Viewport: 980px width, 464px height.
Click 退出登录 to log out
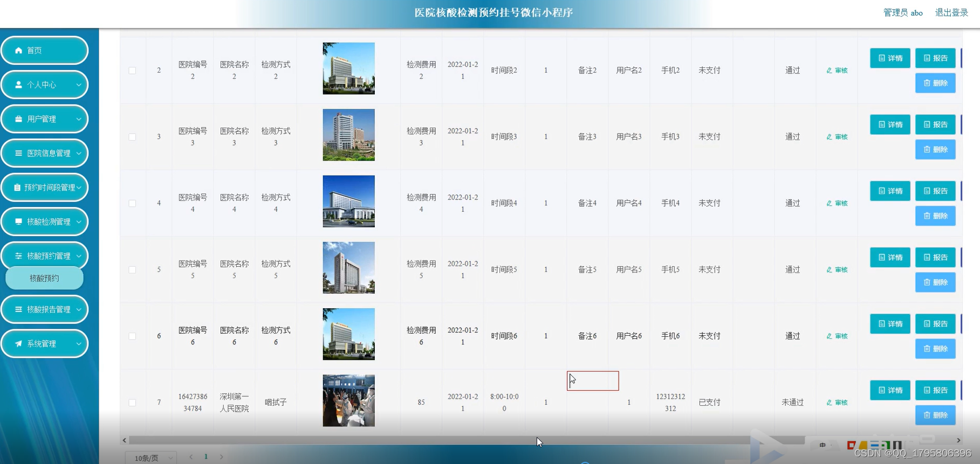[x=951, y=12]
